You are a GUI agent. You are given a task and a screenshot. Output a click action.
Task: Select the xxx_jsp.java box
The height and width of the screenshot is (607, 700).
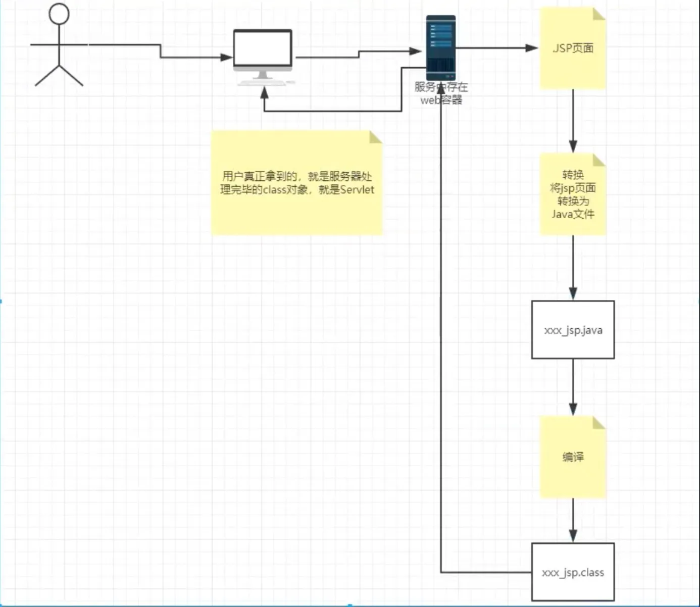pyautogui.click(x=573, y=330)
